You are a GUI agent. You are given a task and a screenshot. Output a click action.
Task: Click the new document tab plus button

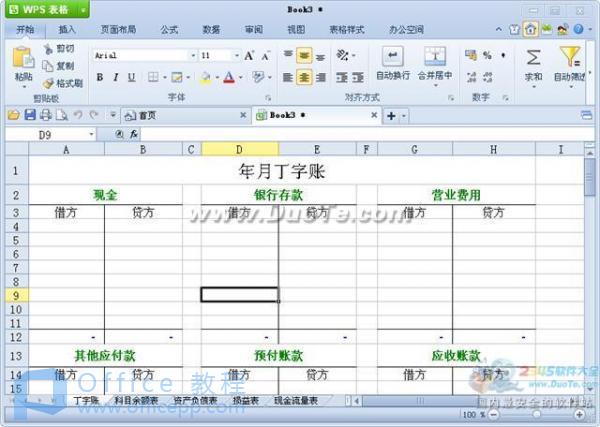(x=391, y=116)
